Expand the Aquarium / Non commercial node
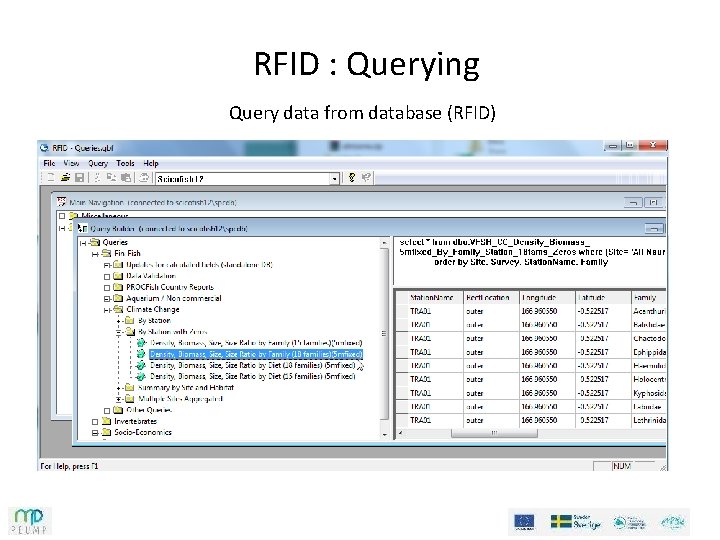This screenshot has width=720, height=540. point(107,298)
